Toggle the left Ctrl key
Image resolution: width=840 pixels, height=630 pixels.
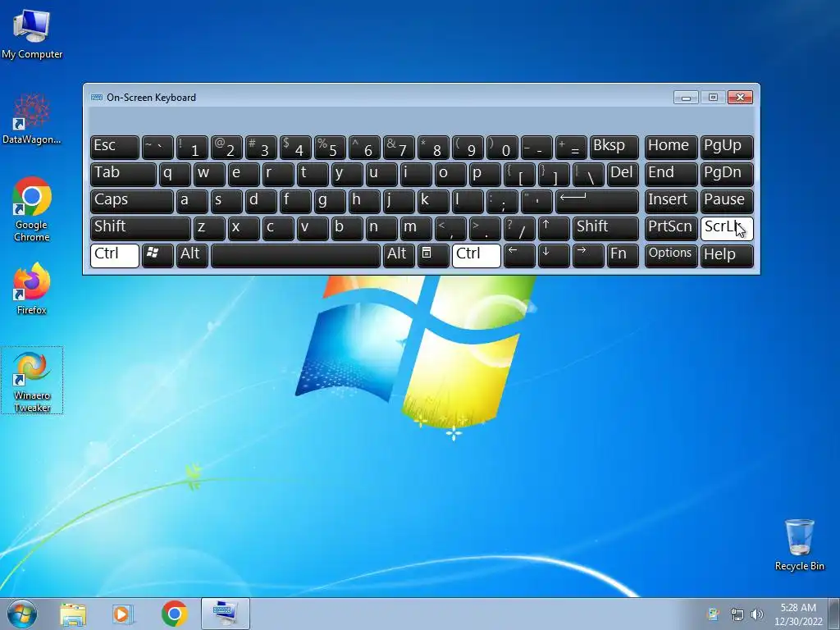pyautogui.click(x=115, y=255)
